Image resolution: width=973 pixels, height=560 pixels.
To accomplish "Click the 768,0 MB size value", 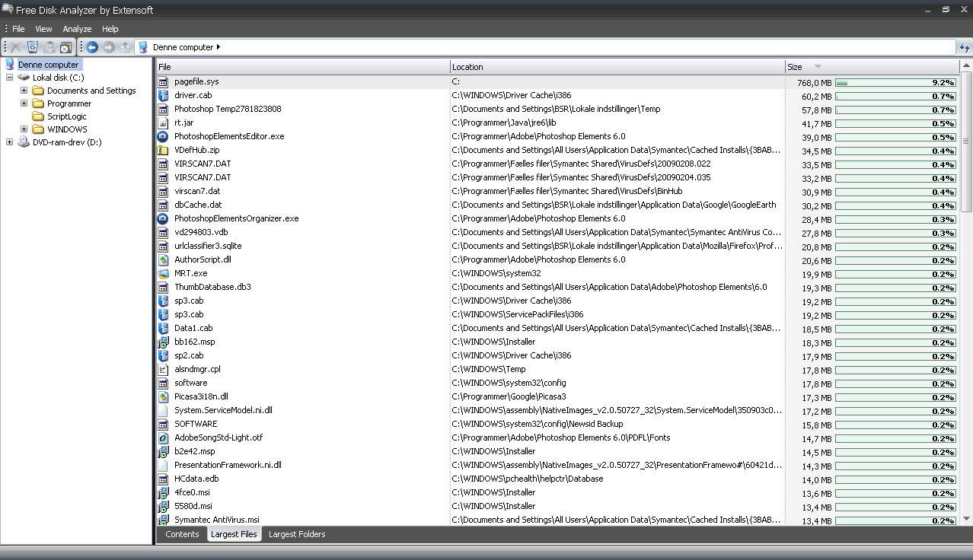I will coord(814,82).
